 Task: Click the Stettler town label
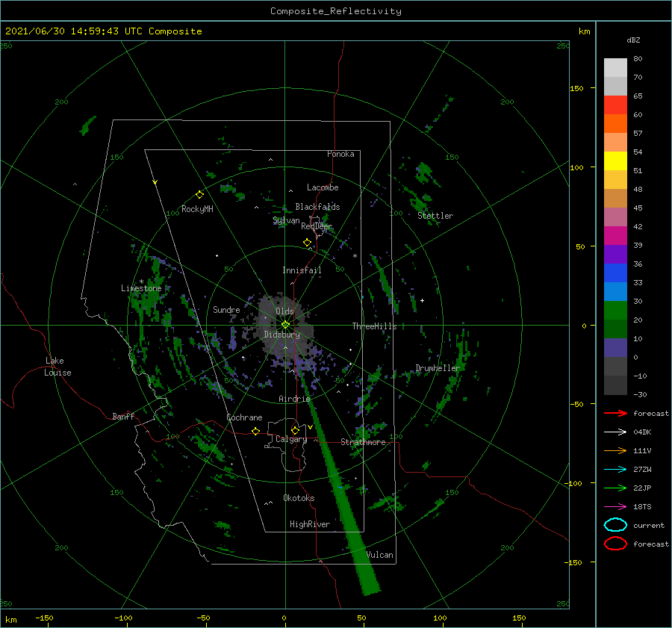[435, 216]
